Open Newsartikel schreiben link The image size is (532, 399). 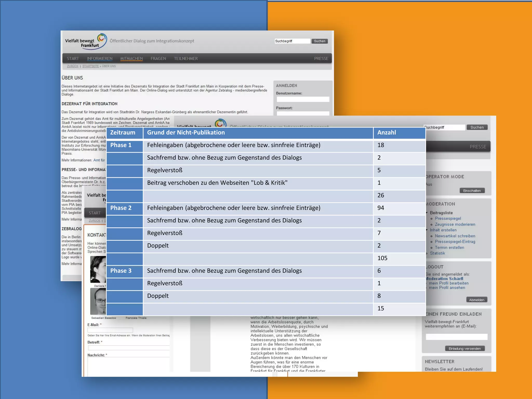[455, 236]
